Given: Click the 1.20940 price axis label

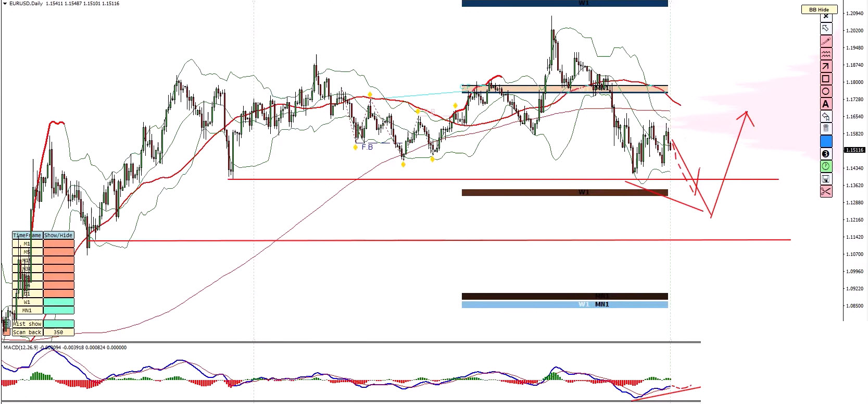Looking at the screenshot, I should click(x=855, y=14).
